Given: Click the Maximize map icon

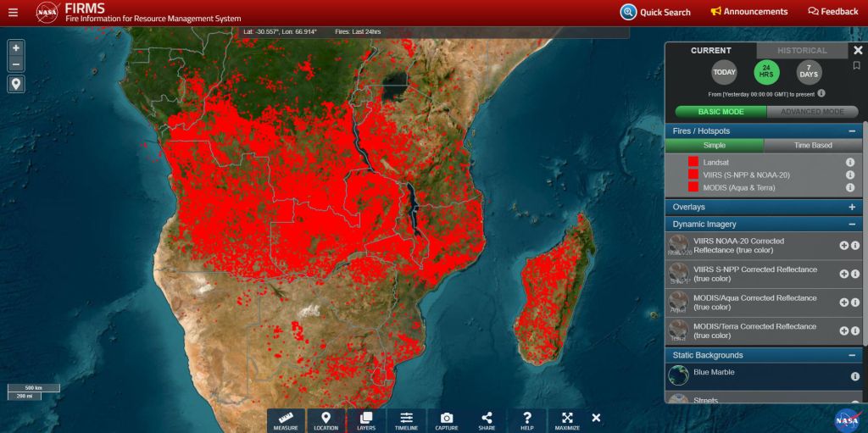Looking at the screenshot, I should tap(567, 420).
